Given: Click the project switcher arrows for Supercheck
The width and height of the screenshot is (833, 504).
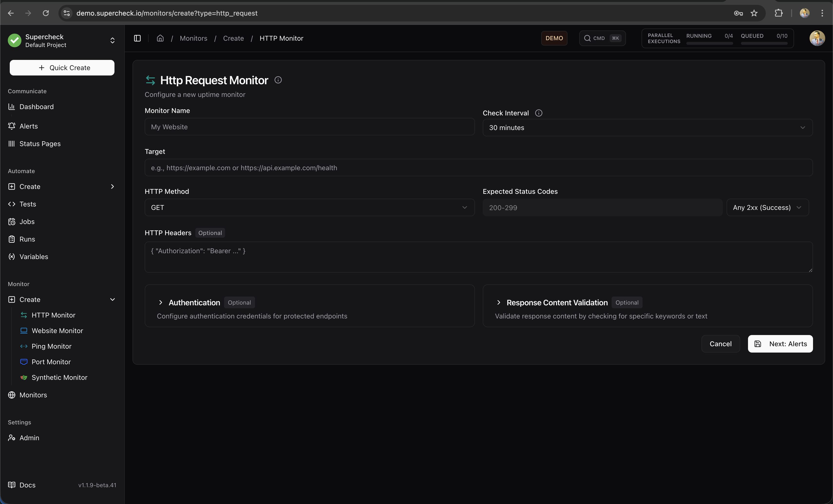Looking at the screenshot, I should (112, 41).
